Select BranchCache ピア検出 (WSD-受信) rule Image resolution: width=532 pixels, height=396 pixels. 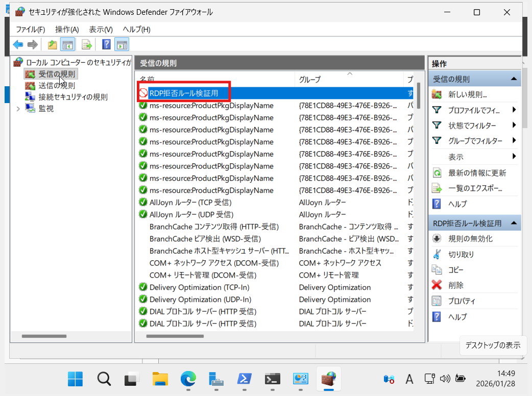coord(276,239)
